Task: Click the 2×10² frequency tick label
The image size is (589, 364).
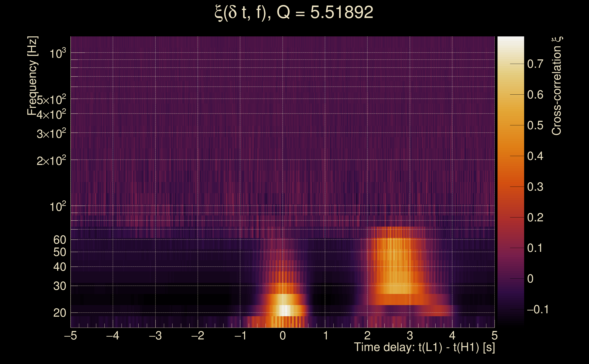Action: (x=51, y=161)
